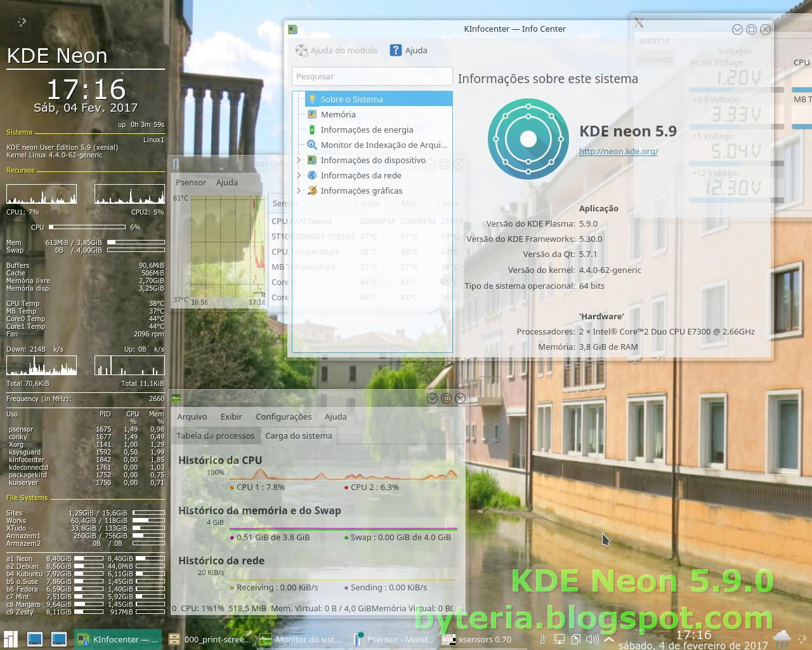Select the Sobre o Sistema lightbulb icon
The width and height of the screenshot is (812, 650).
tap(311, 99)
